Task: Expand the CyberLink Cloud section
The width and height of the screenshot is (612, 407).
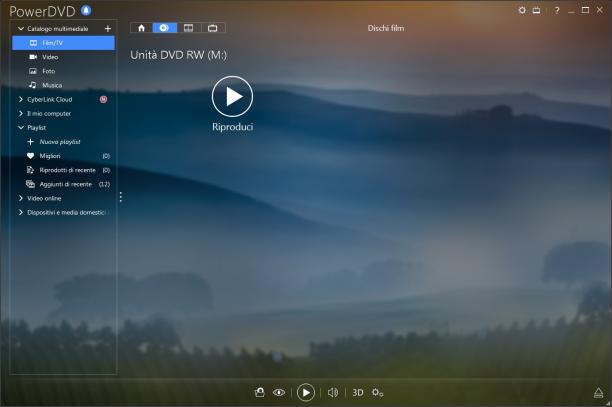Action: [x=21, y=100]
